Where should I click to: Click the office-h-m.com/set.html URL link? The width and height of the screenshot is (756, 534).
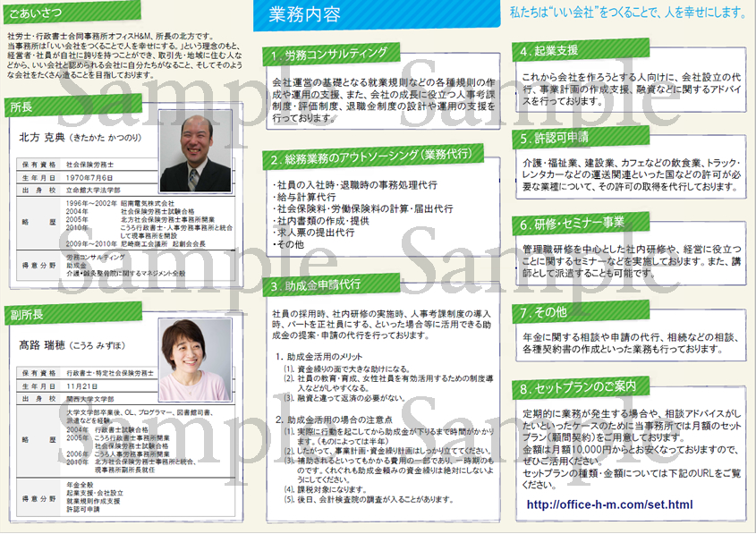tap(609, 505)
